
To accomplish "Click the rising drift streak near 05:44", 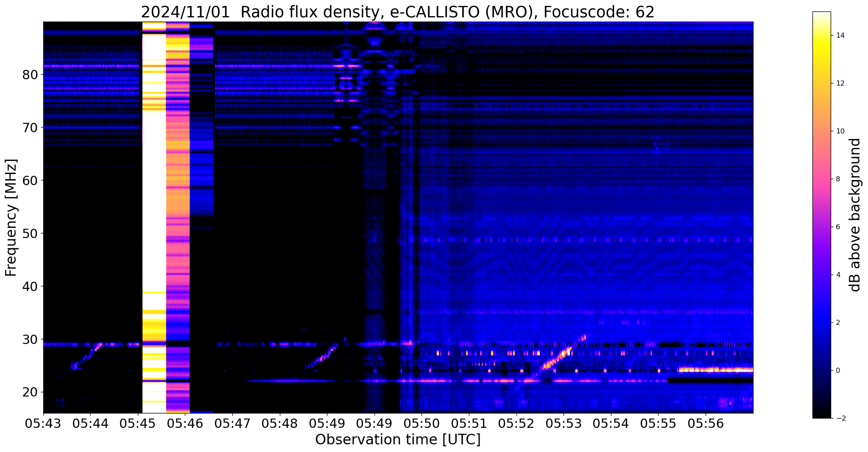I will [87, 356].
